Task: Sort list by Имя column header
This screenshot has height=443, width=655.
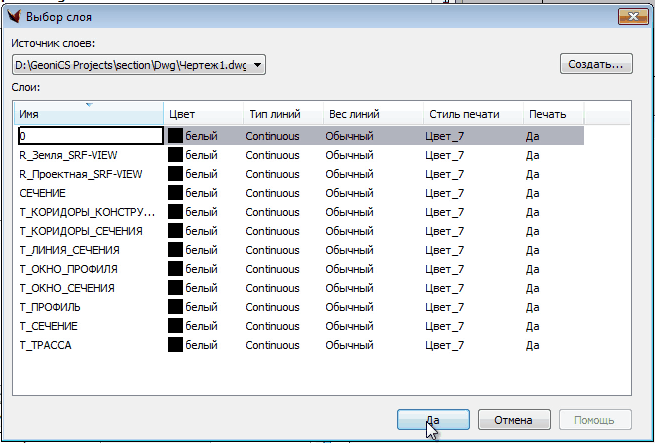Action: point(88,114)
